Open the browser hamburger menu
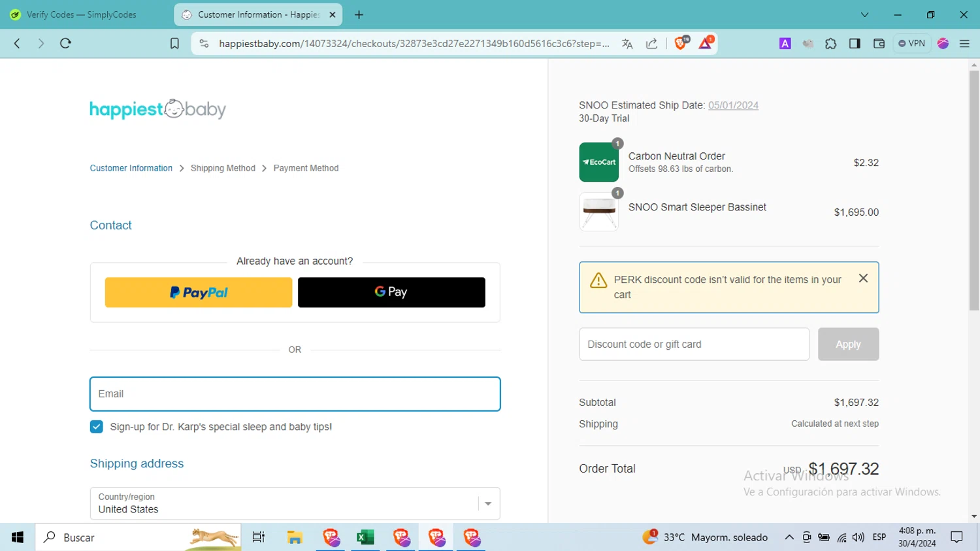The width and height of the screenshot is (980, 551). pyautogui.click(x=964, y=44)
